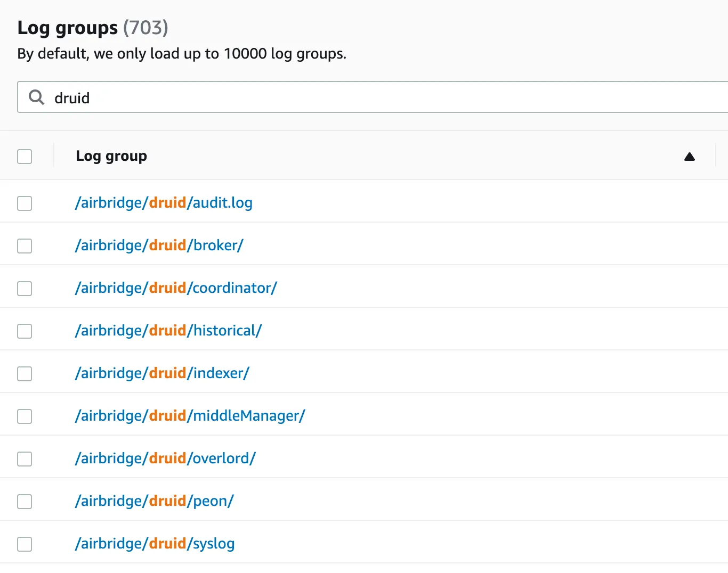The height and width of the screenshot is (573, 728).
Task: Check the indexer log group checkbox
Action: pyautogui.click(x=25, y=374)
